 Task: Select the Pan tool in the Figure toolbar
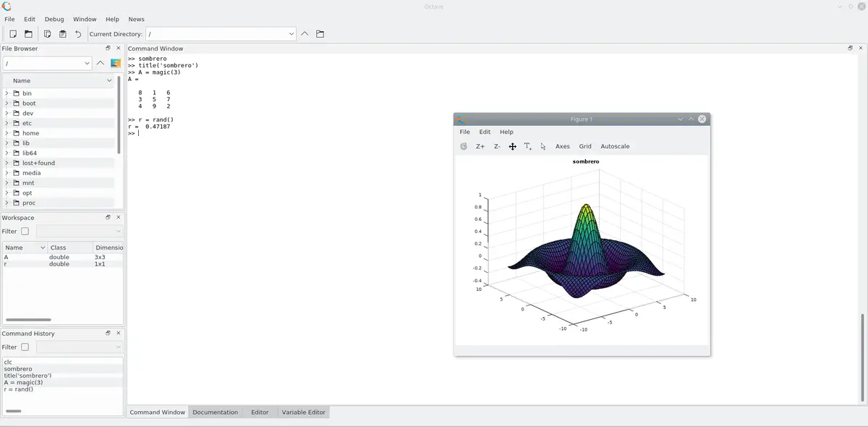[513, 146]
